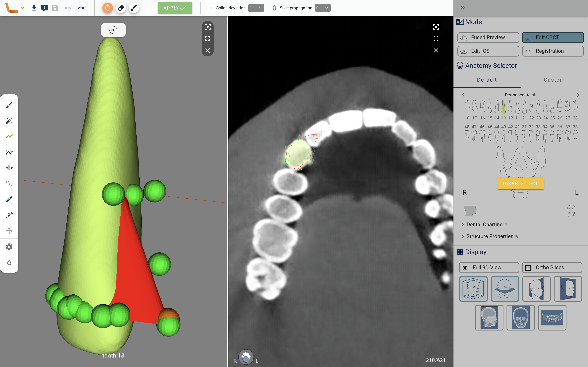This screenshot has height=367, width=588.
Task: Select the panoramic jaw view thumbnail
Action: pos(552,318)
